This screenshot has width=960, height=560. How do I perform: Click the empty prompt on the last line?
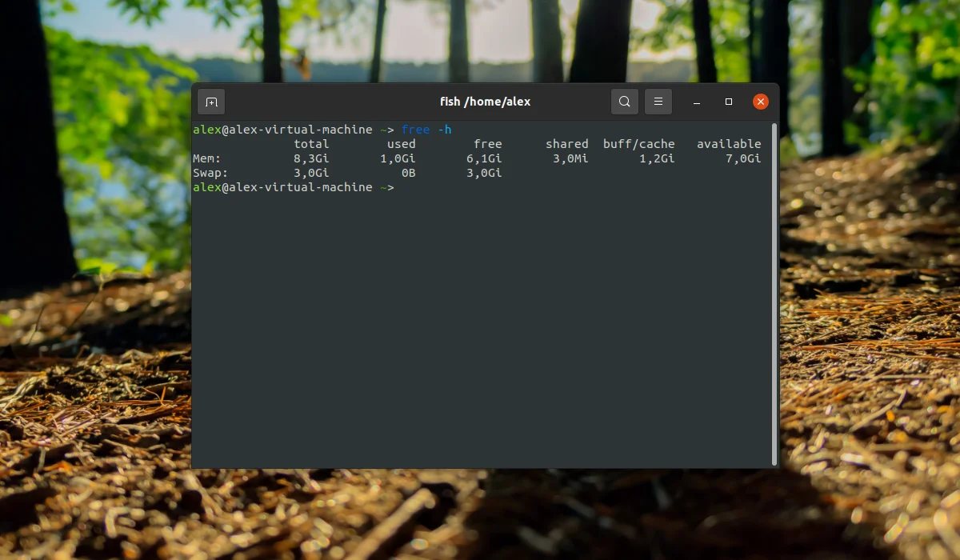click(x=294, y=187)
